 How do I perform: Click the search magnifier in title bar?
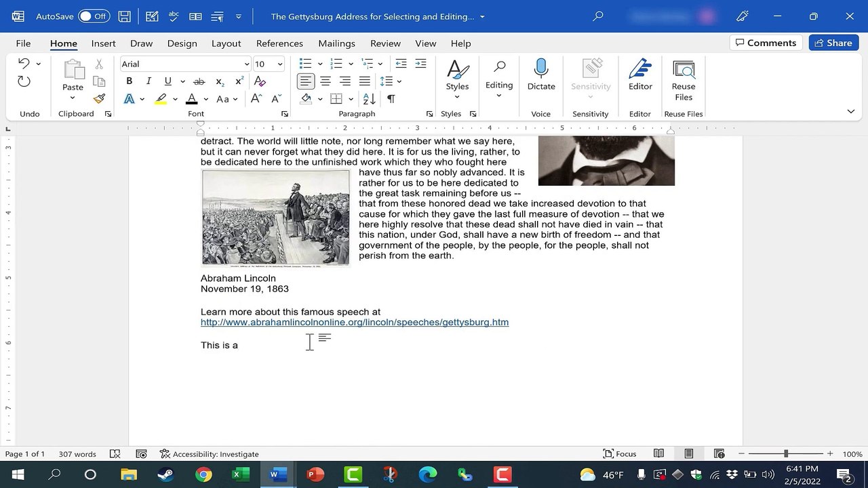click(x=597, y=16)
